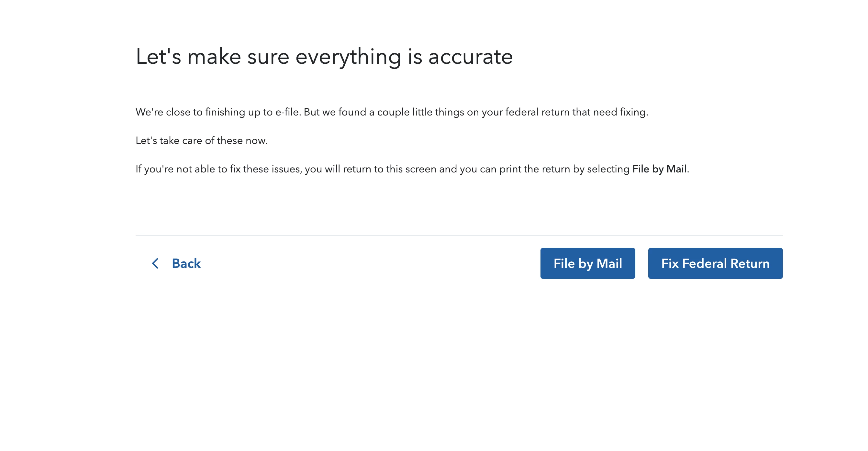The image size is (868, 451).
Task: Click the word 'Fix' on the rightmost button
Action: tap(670, 263)
